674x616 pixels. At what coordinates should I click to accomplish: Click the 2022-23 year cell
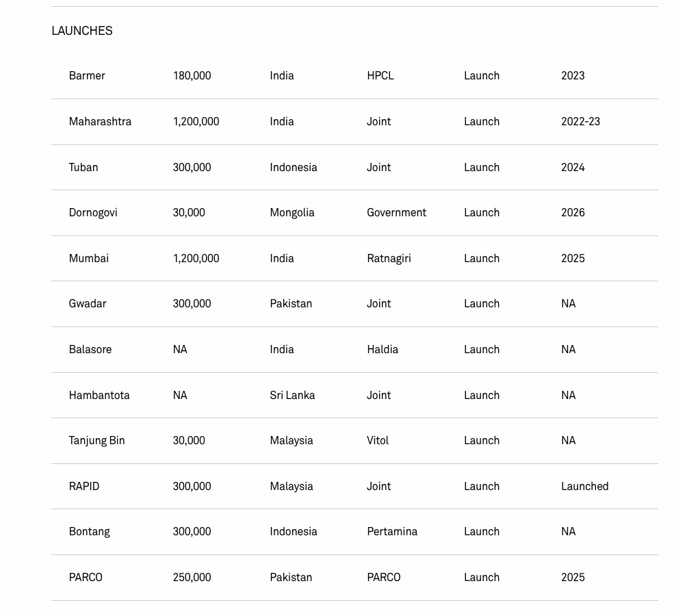tap(580, 122)
